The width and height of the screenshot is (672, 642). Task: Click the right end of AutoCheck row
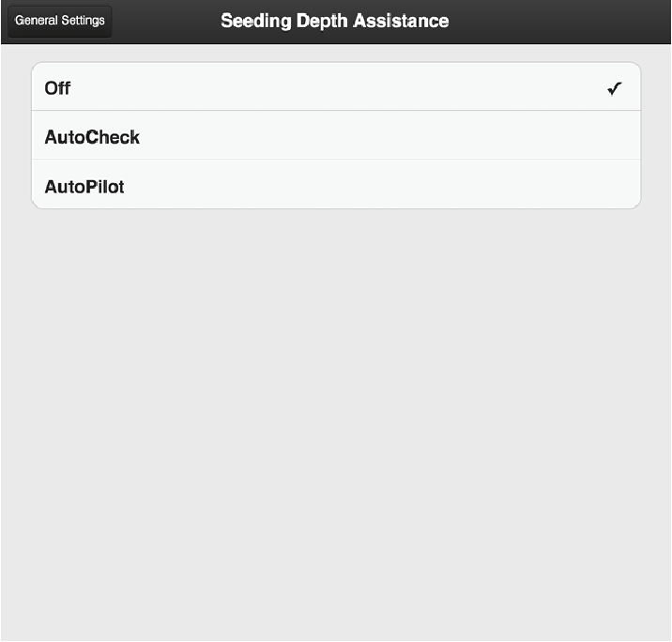610,137
